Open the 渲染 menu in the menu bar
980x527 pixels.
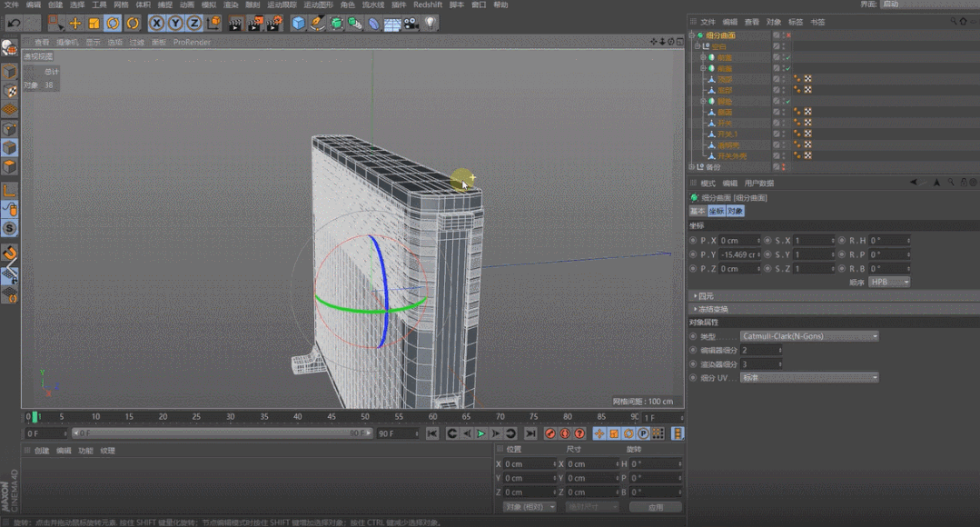(x=232, y=5)
